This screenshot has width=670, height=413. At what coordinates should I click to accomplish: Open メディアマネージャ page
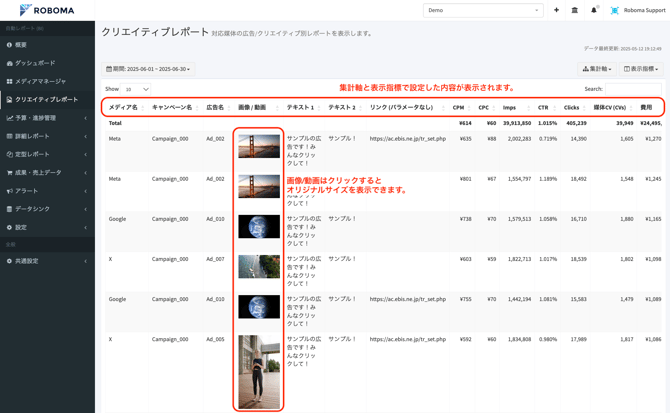coord(47,81)
